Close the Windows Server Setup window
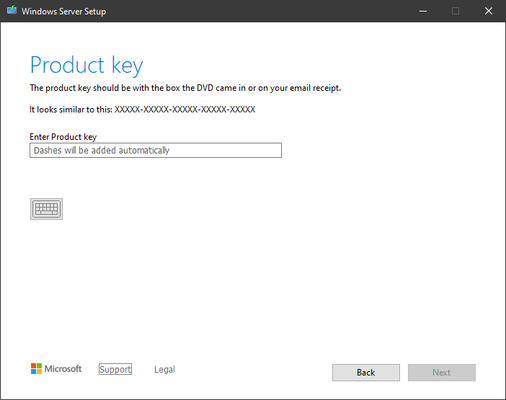Screen dimensions: 506x400 pyautogui.click(x=488, y=11)
